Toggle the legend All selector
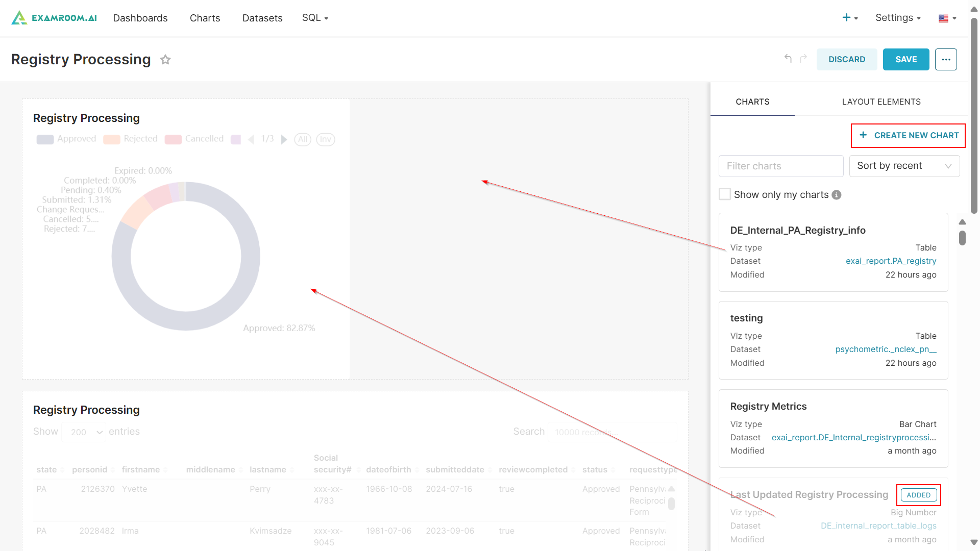This screenshot has height=551, width=980. point(303,139)
